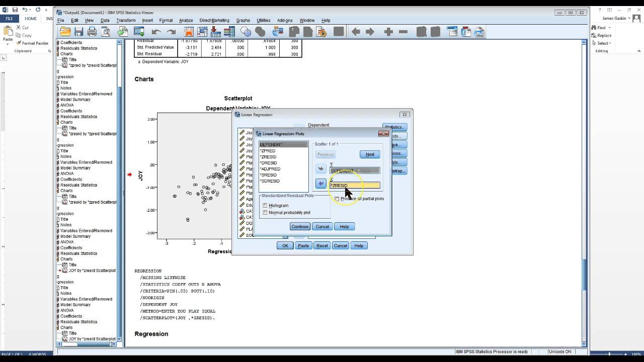644x362 pixels.
Task: Click Continue in the Plots dialog
Action: coord(300,227)
